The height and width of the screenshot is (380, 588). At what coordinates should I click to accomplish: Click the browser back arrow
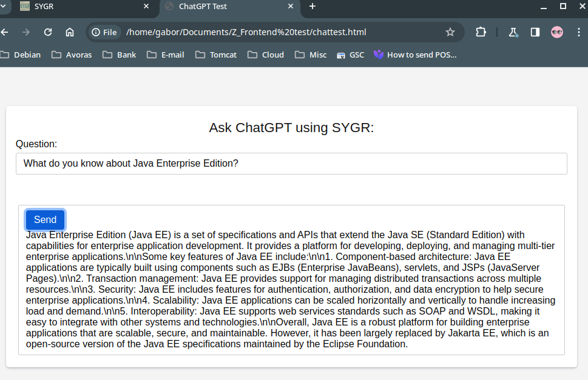point(4,32)
